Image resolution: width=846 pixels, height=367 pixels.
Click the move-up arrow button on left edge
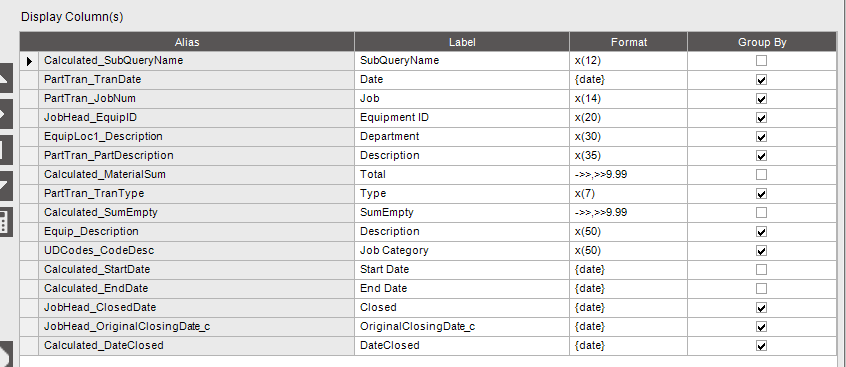tap(5, 77)
